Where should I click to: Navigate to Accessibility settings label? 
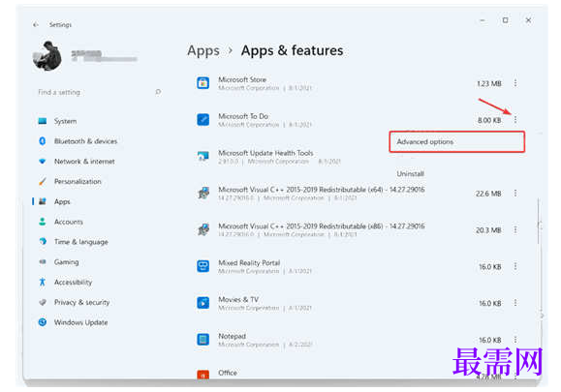pos(73,283)
